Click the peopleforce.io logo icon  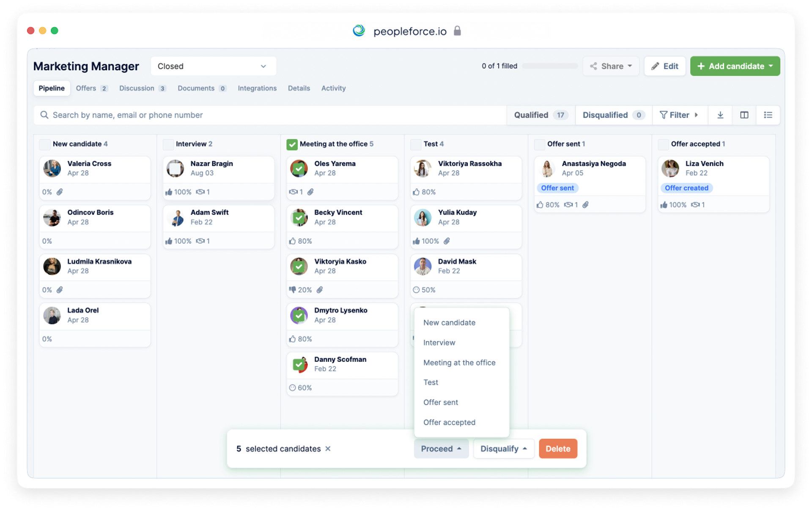[359, 30]
